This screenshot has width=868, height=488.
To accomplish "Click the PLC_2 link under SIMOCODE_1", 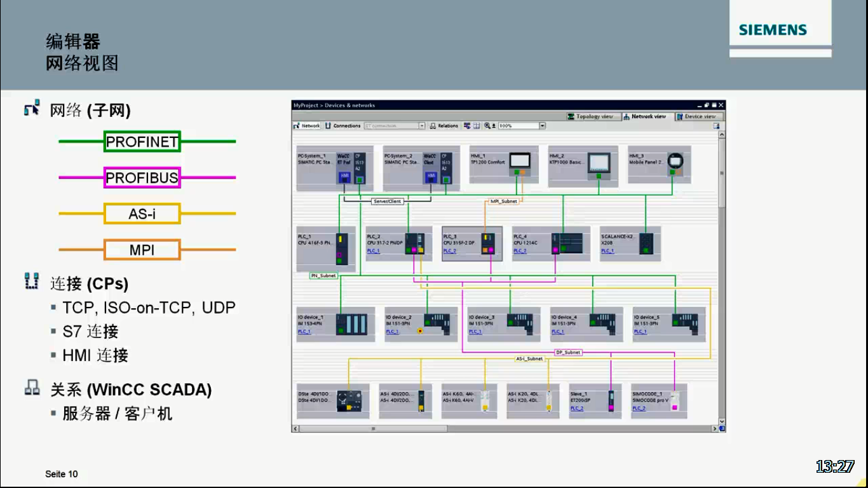I will pos(639,409).
